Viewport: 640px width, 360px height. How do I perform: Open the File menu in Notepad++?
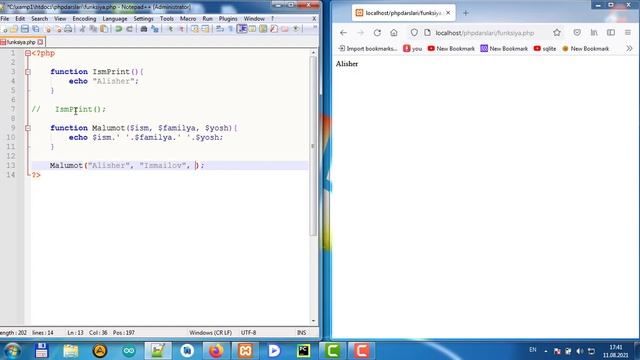5,19
